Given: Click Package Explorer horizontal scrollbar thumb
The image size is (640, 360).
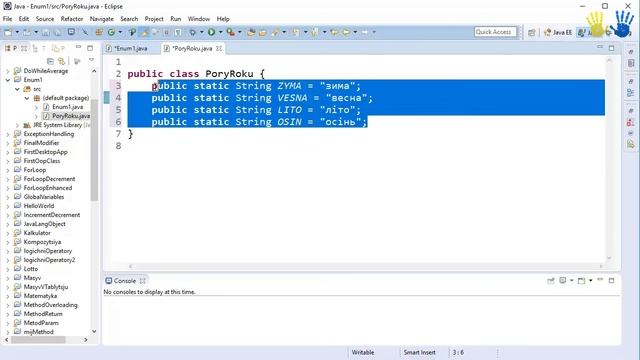Looking at the screenshot, I should [x=38, y=340].
